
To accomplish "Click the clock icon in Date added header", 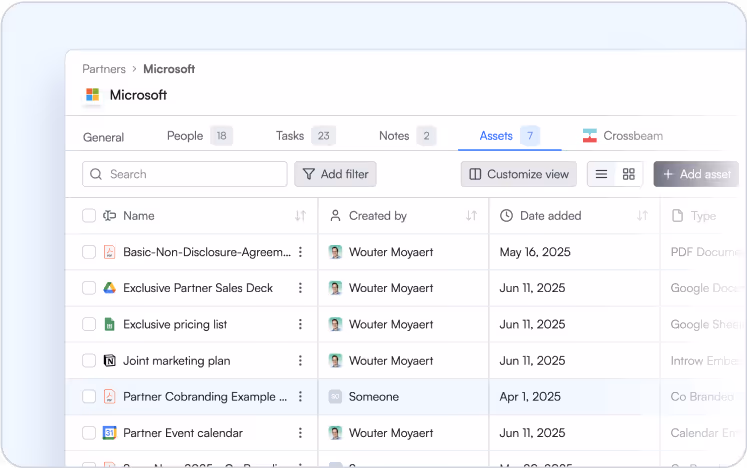I will (506, 216).
